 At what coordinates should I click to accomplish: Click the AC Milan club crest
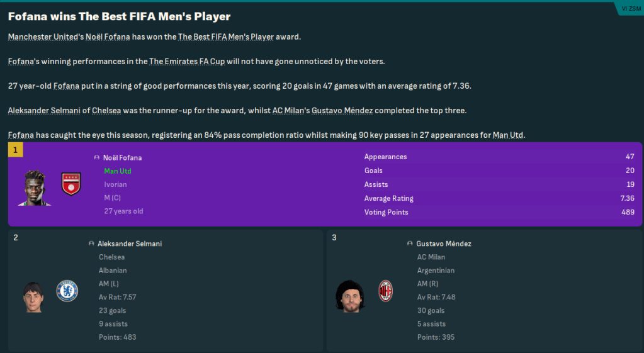pyautogui.click(x=385, y=291)
